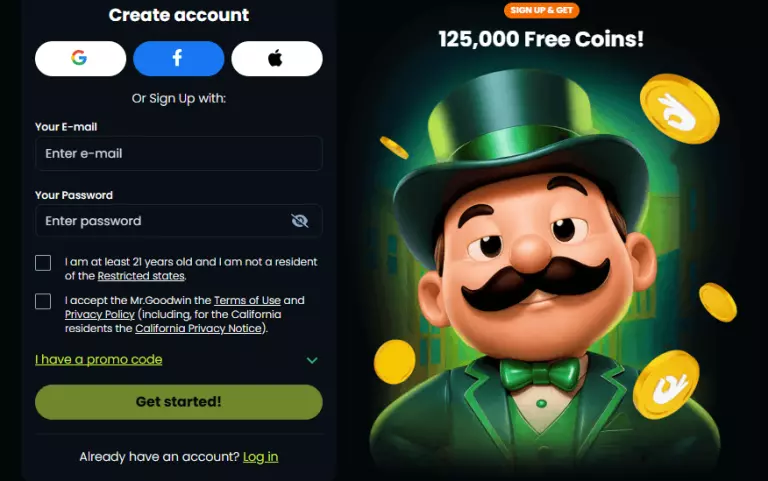Toggle password visibility eye icon
768x481 pixels.
pyautogui.click(x=299, y=221)
